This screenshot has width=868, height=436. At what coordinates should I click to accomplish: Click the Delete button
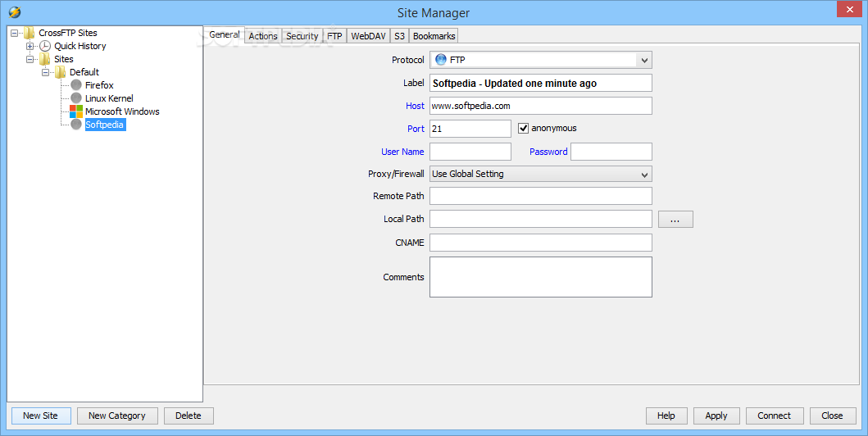click(189, 416)
